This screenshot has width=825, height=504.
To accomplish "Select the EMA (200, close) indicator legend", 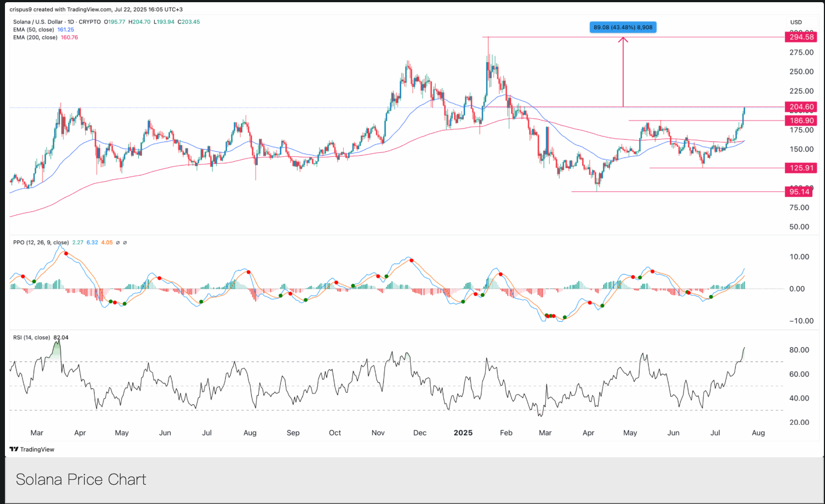I will (35, 37).
